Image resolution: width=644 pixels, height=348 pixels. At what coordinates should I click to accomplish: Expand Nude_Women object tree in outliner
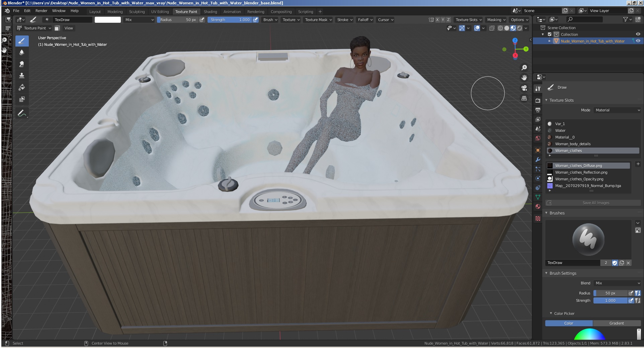point(550,41)
